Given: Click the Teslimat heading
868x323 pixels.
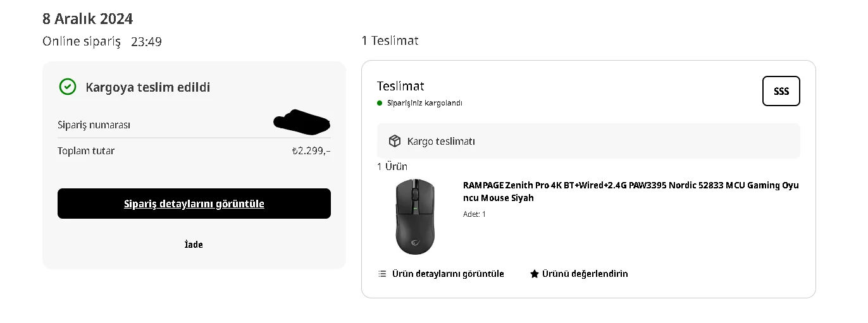Looking at the screenshot, I should (x=400, y=86).
